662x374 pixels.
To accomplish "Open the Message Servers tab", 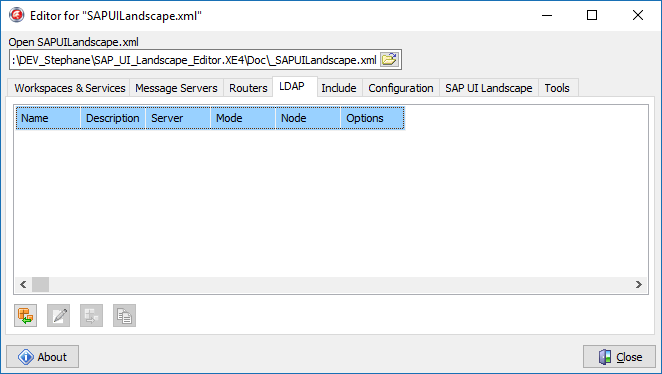I will pos(176,88).
